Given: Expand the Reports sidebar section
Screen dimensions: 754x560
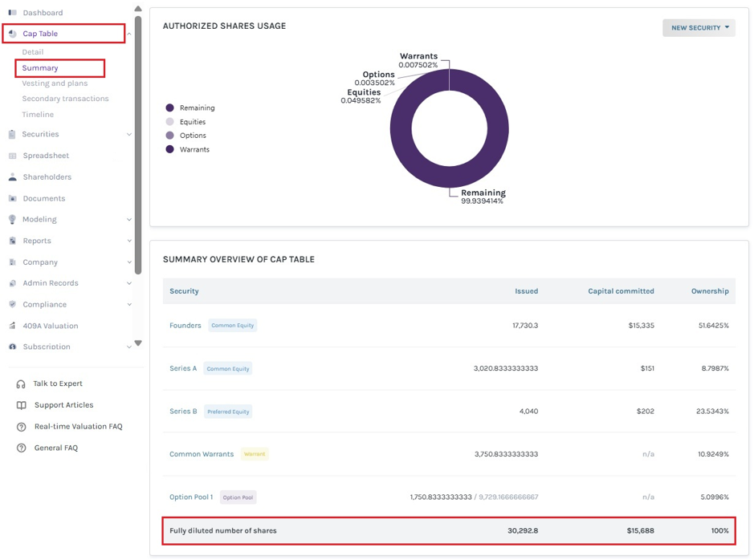Looking at the screenshot, I should (x=128, y=241).
